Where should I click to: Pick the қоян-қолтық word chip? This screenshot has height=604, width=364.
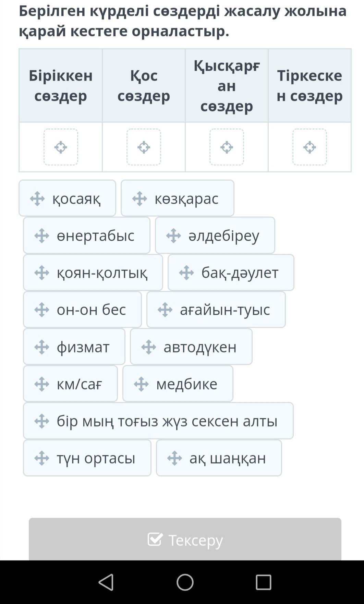click(93, 273)
